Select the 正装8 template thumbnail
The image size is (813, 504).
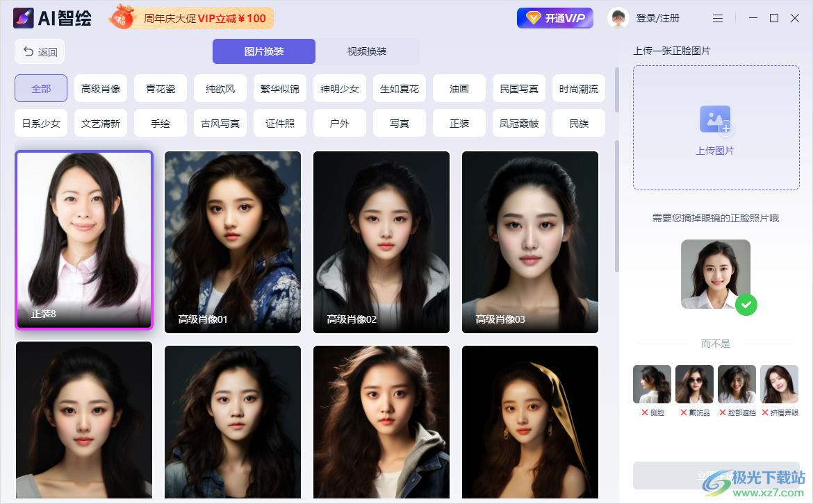tap(84, 240)
